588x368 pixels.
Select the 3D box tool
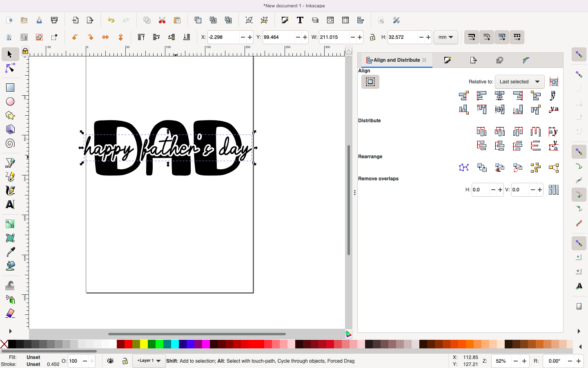click(10, 129)
